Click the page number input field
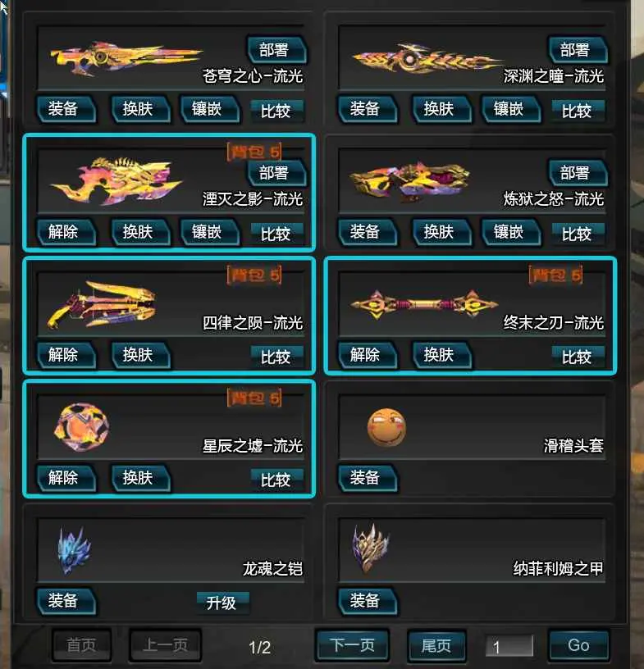This screenshot has height=669, width=644. (x=509, y=646)
